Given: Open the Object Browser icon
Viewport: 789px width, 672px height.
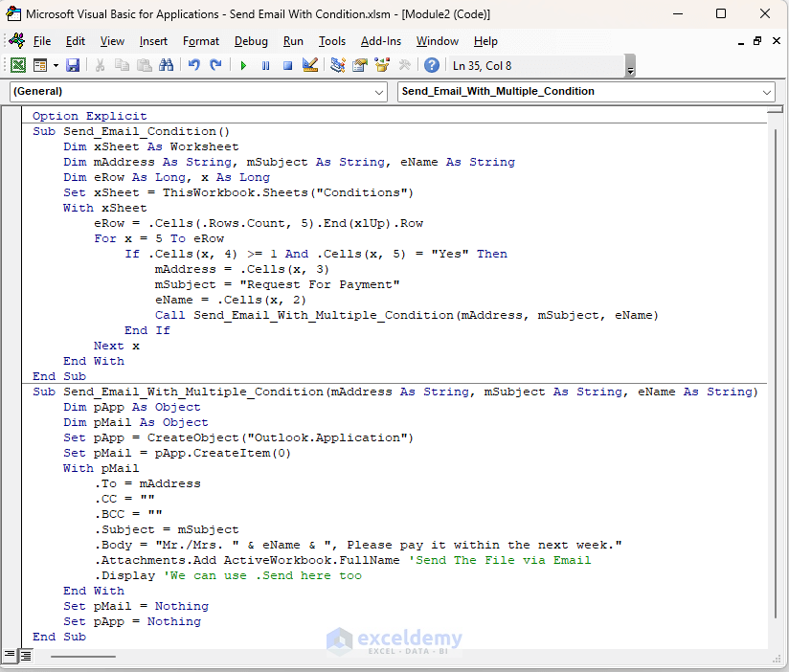Looking at the screenshot, I should tap(382, 65).
